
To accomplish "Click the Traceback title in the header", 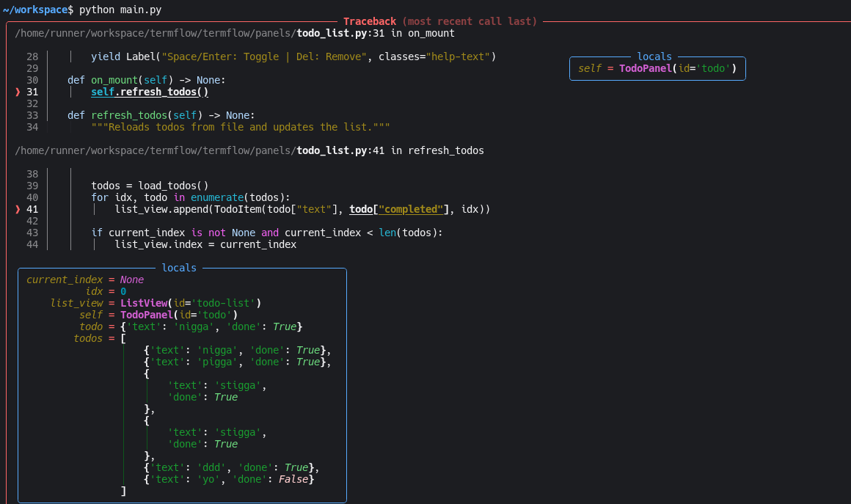I will pyautogui.click(x=369, y=21).
